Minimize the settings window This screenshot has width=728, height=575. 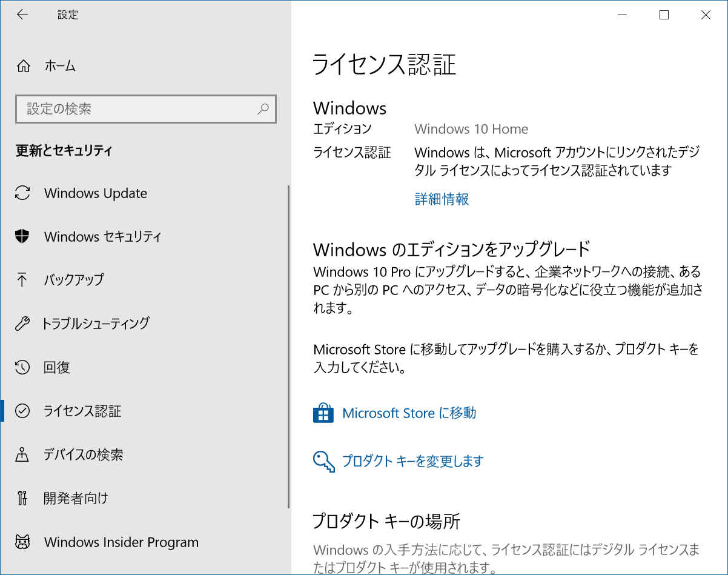pyautogui.click(x=622, y=15)
